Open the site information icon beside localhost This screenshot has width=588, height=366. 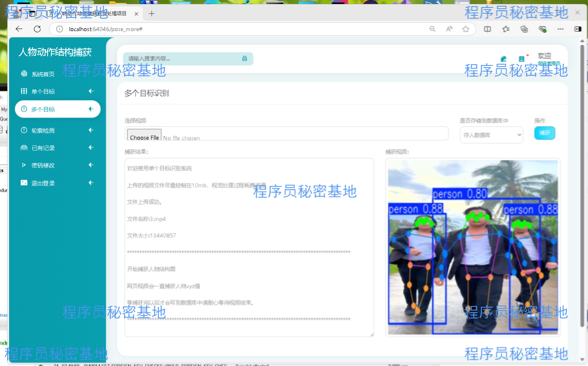point(60,29)
